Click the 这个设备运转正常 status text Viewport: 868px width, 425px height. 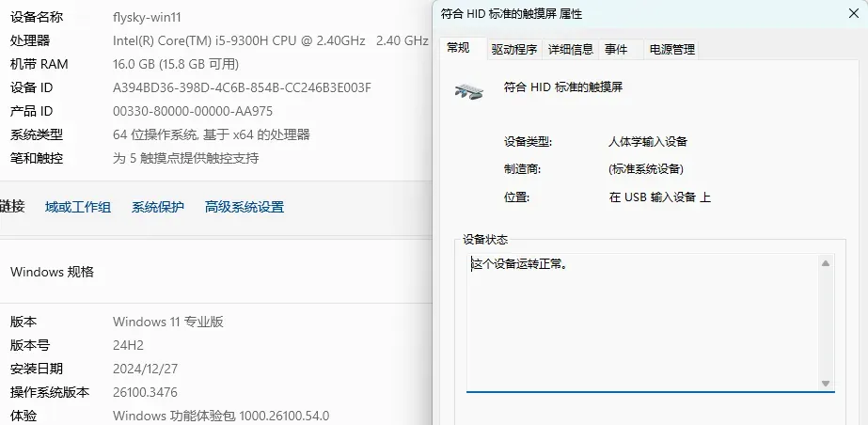(519, 264)
